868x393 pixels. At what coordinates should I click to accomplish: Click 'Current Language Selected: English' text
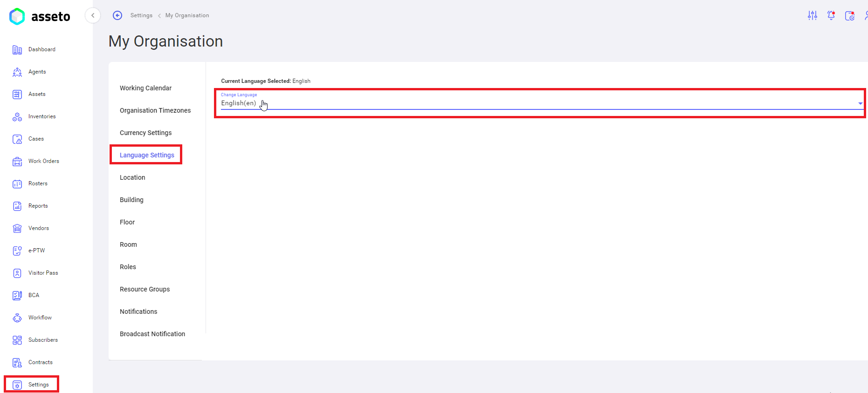pyautogui.click(x=266, y=81)
